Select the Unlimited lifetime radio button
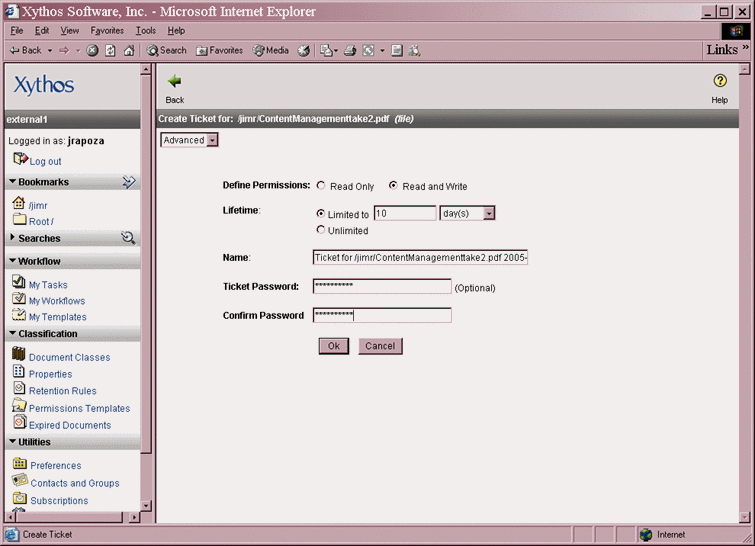Image resolution: width=755 pixels, height=546 pixels. click(321, 230)
